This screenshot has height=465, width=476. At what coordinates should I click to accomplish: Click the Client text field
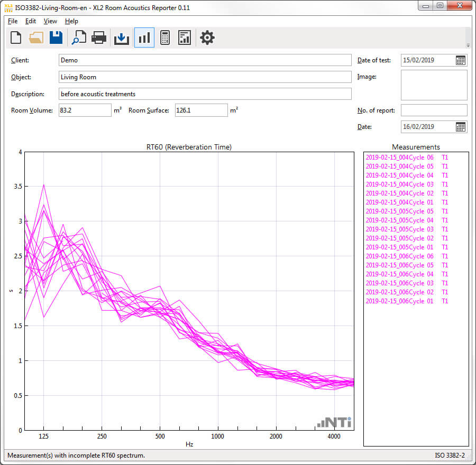(205, 60)
